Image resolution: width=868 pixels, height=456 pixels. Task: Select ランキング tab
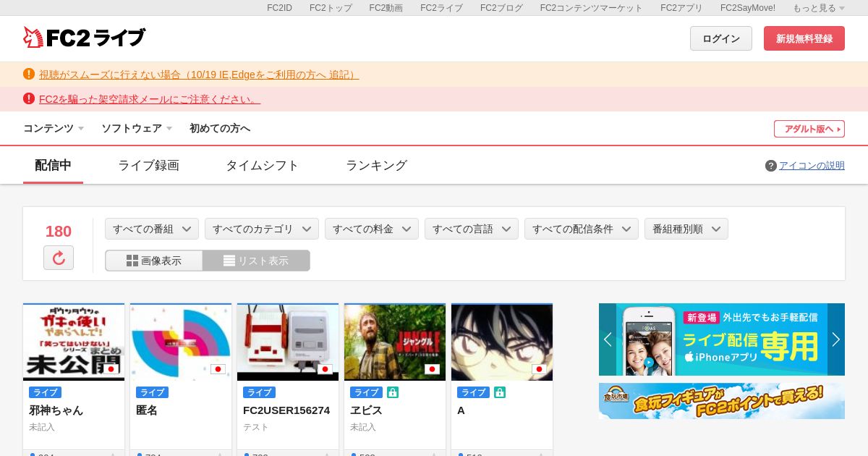tap(376, 165)
